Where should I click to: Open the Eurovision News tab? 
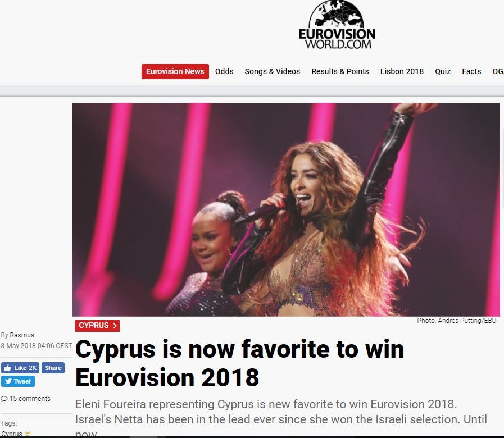[x=175, y=71]
